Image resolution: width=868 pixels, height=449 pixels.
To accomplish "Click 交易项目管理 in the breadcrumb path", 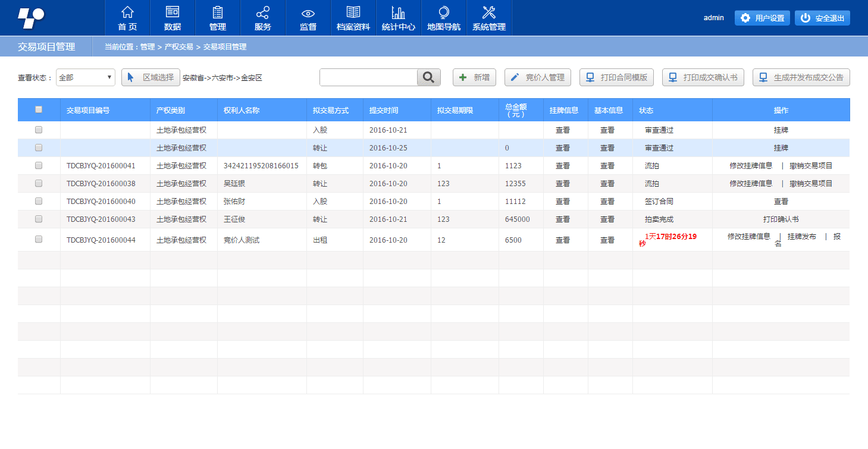I will tap(225, 46).
